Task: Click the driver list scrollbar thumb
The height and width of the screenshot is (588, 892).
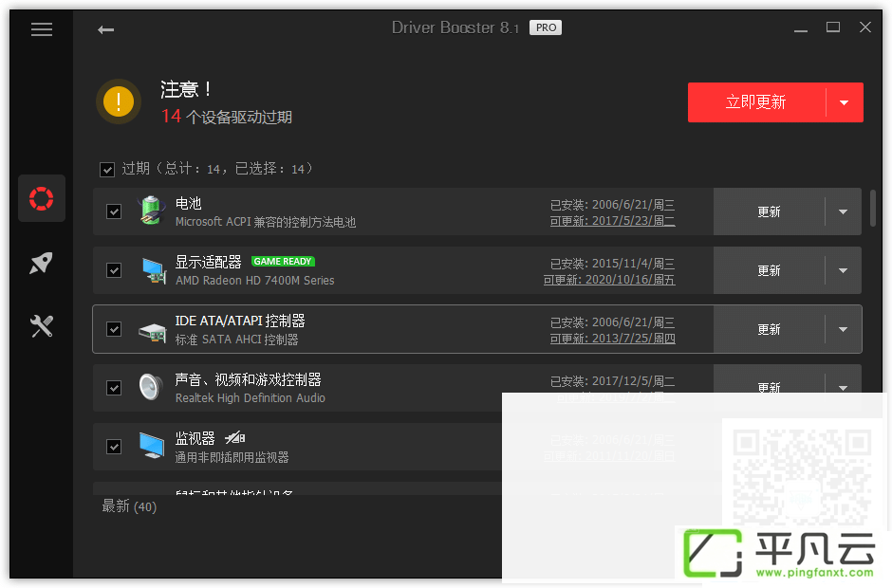Action: coord(873,208)
